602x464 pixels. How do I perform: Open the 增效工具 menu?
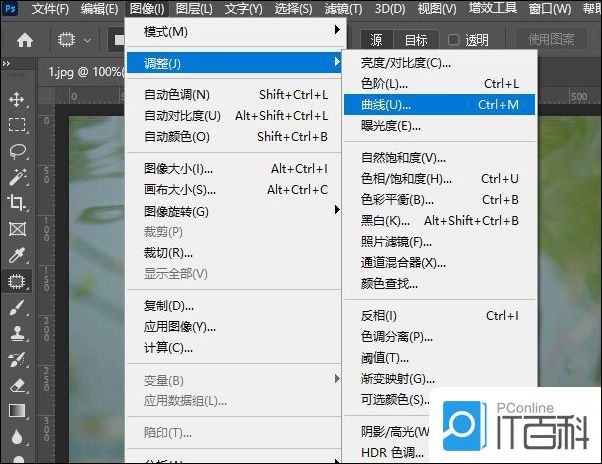point(493,8)
